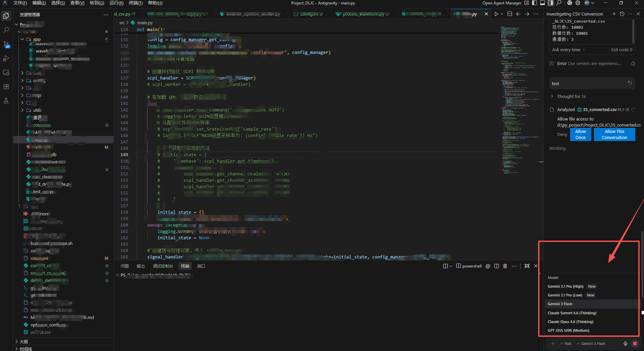
Task: Collapse the app folder in explorer
Action: pos(22,39)
